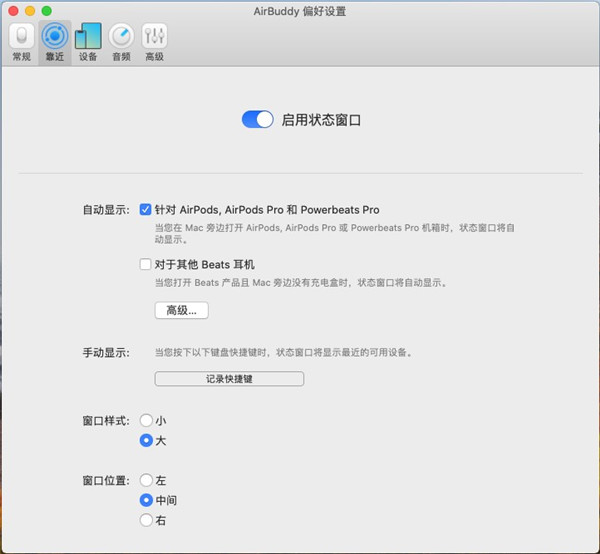Enable 对于其他 Beats 耳机 checkbox
Screen dimensions: 600x554
point(145,264)
